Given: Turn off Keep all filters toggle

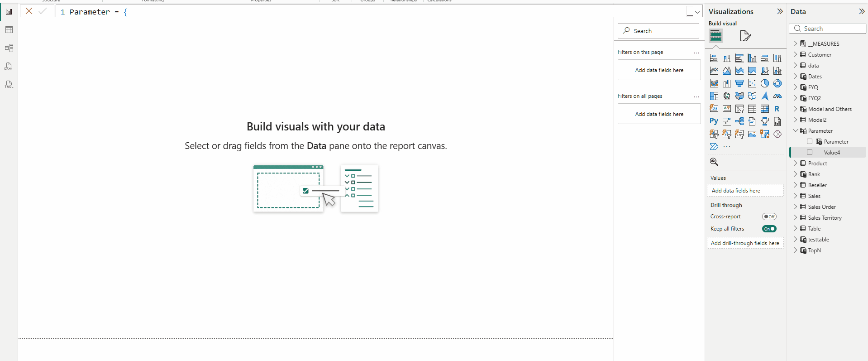Looking at the screenshot, I should coord(769,229).
